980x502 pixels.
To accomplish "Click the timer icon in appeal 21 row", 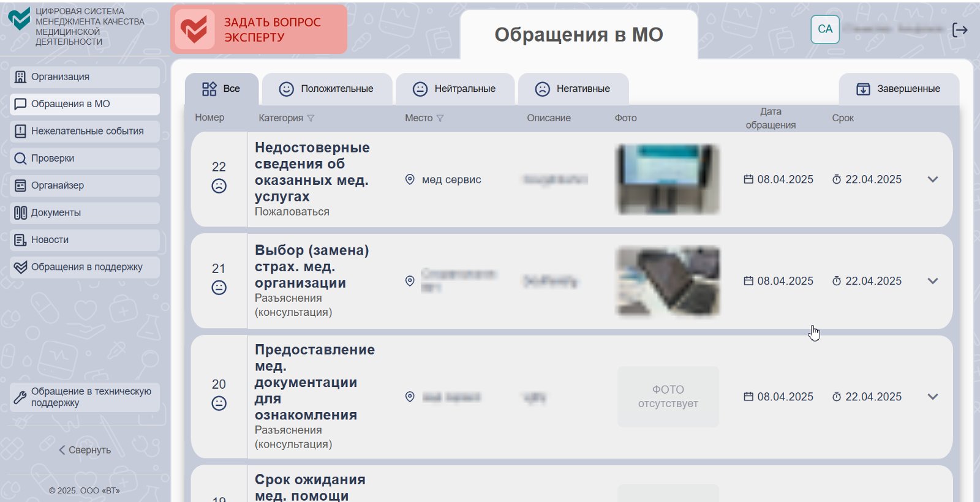I will 837,281.
